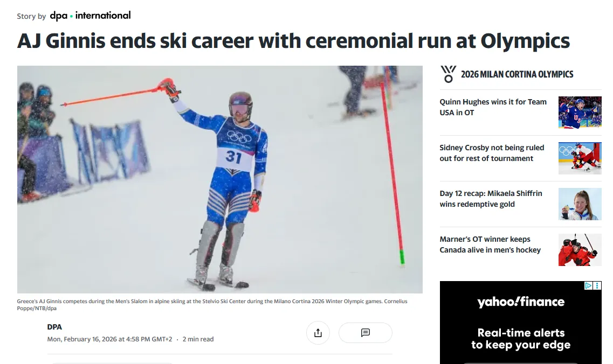Open the Yahoo Finance ad logo

coord(520,302)
